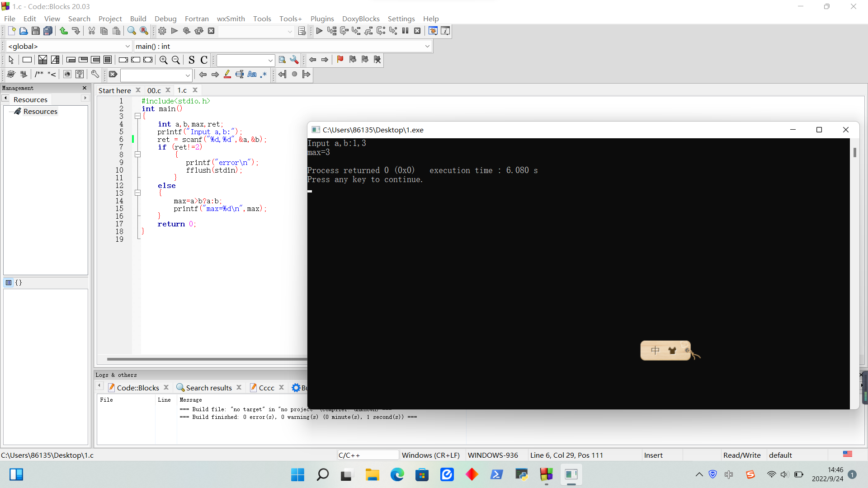Toggle the bookmark red flag
The height and width of the screenshot is (488, 868).
click(340, 60)
